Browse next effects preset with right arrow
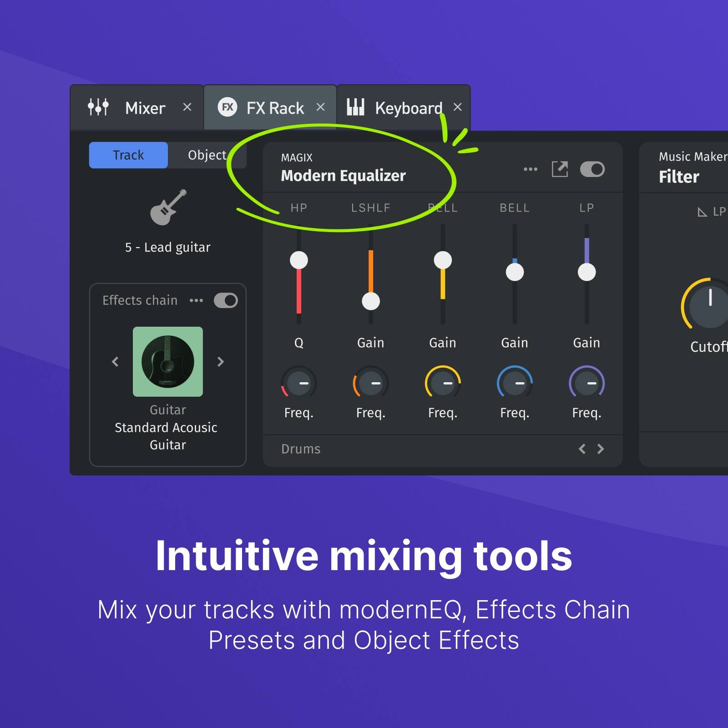This screenshot has height=728, width=728. coord(222,361)
